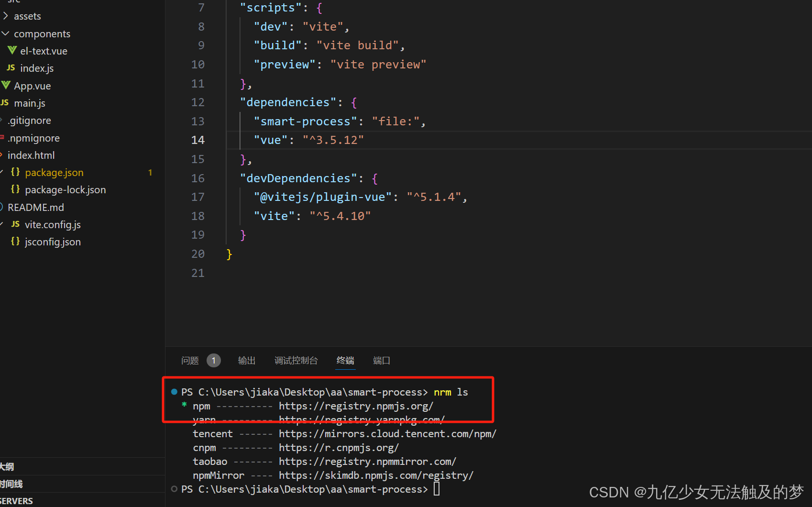
Task: Open the jsconfig.json file
Action: click(x=53, y=242)
